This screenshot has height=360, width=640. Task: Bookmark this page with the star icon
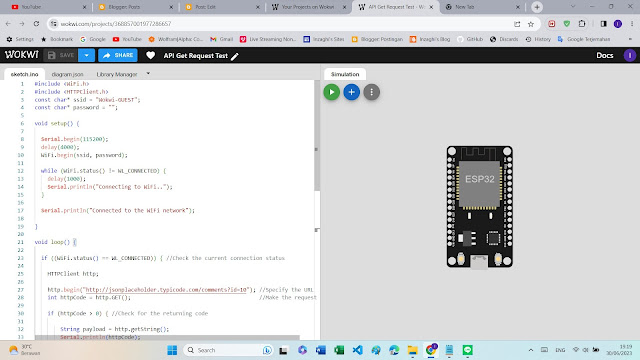click(531, 24)
